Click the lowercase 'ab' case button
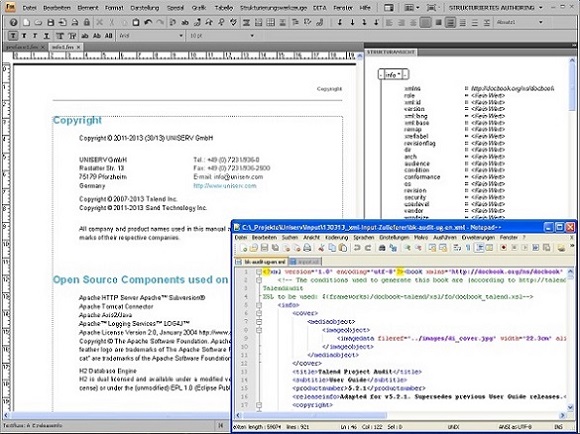This screenshot has width=580, height=434. point(85,36)
